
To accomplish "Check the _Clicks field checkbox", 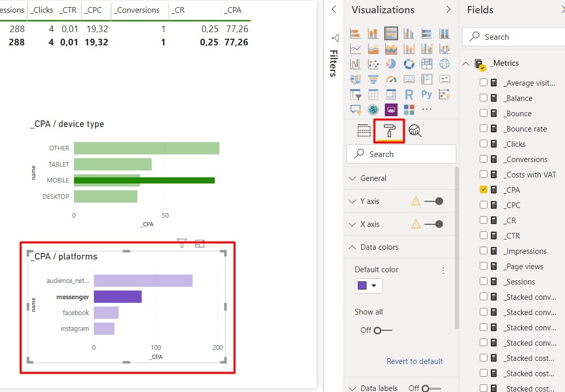I will point(483,144).
